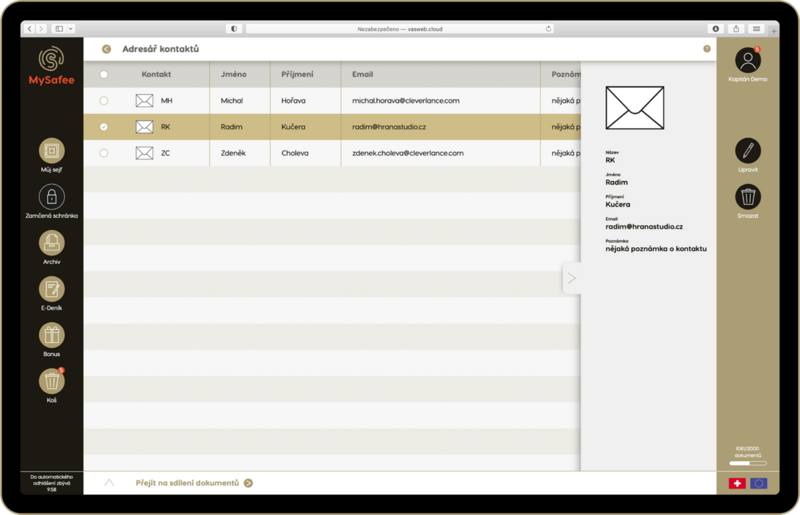Click the document storage progress bar

click(747, 463)
